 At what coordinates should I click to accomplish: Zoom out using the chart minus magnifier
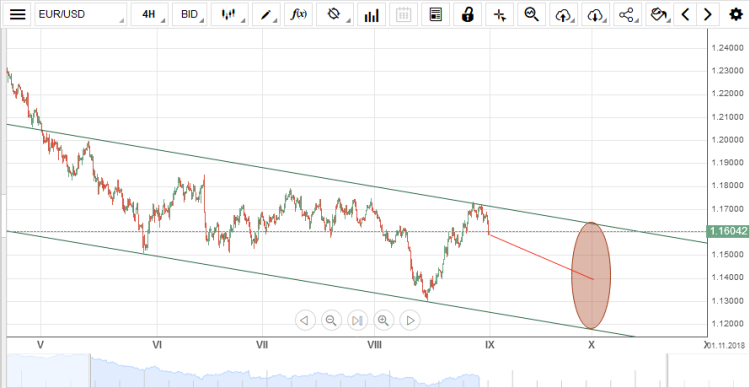(331, 320)
